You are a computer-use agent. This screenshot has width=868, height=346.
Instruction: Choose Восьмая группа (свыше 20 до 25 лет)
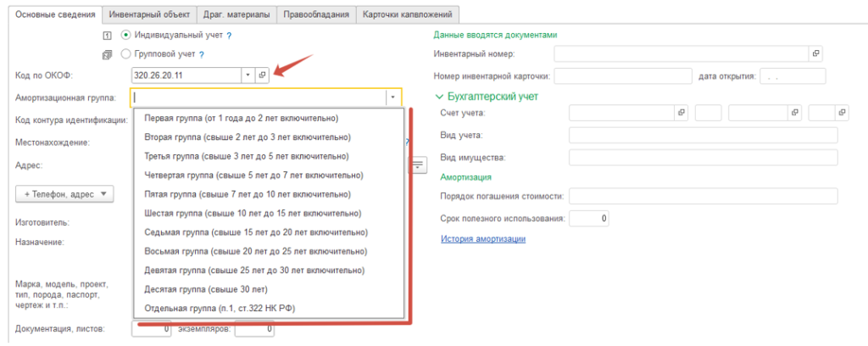(269, 251)
